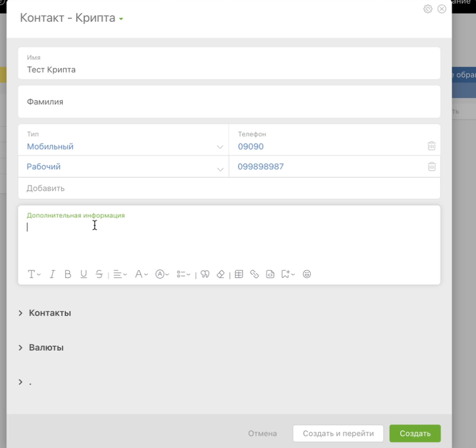Image resolution: width=476 pixels, height=448 pixels.
Task: Toggle italic text formatting
Action: click(52, 275)
